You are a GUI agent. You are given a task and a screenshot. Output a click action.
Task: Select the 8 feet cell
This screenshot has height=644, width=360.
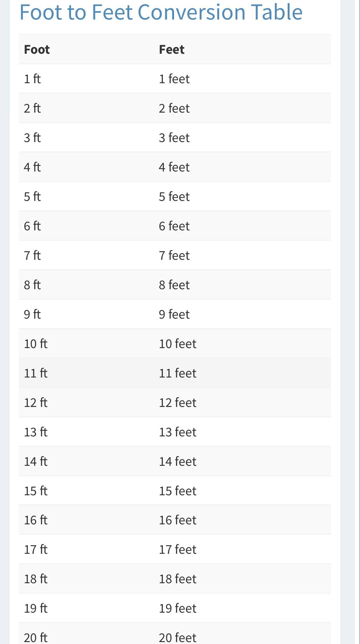coord(174,285)
